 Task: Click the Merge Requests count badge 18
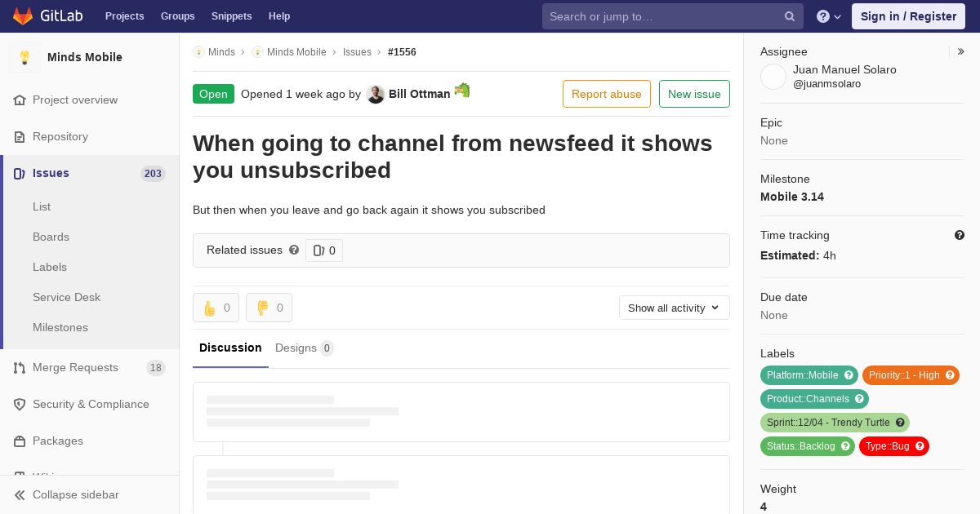pyautogui.click(x=156, y=368)
